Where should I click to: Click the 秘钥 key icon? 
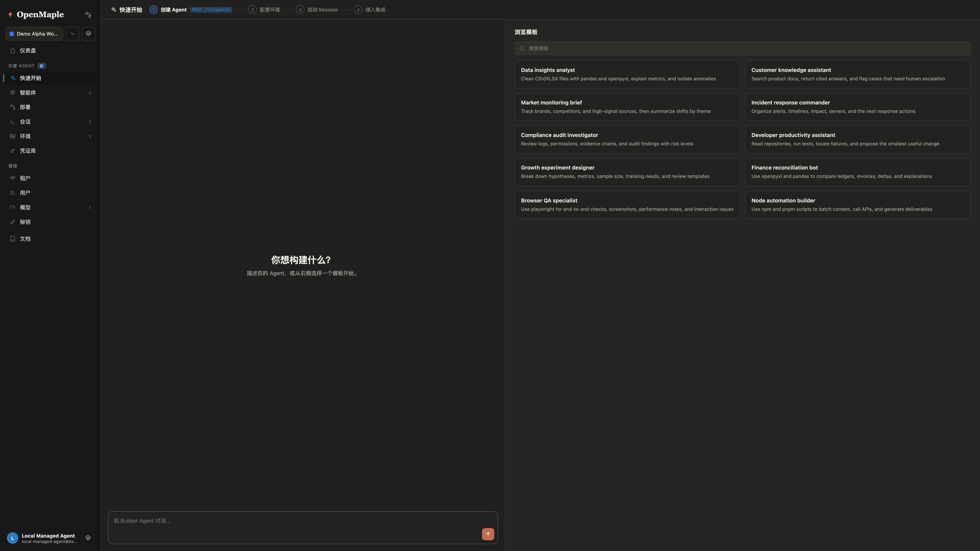tap(13, 222)
